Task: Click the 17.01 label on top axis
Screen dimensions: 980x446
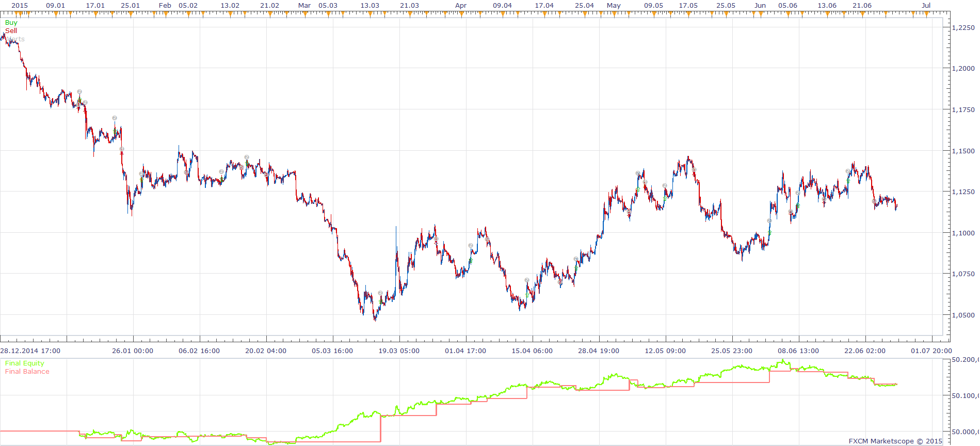Action: pos(95,6)
